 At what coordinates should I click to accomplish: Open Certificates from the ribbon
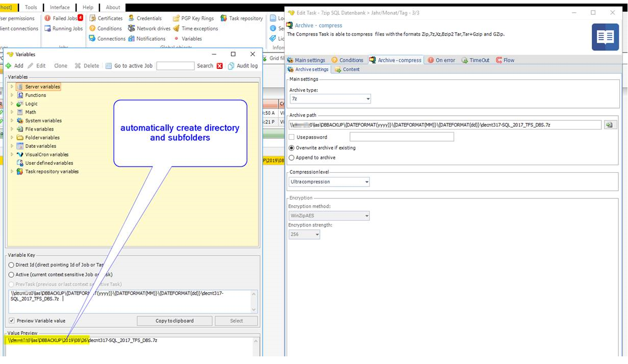click(x=93, y=18)
